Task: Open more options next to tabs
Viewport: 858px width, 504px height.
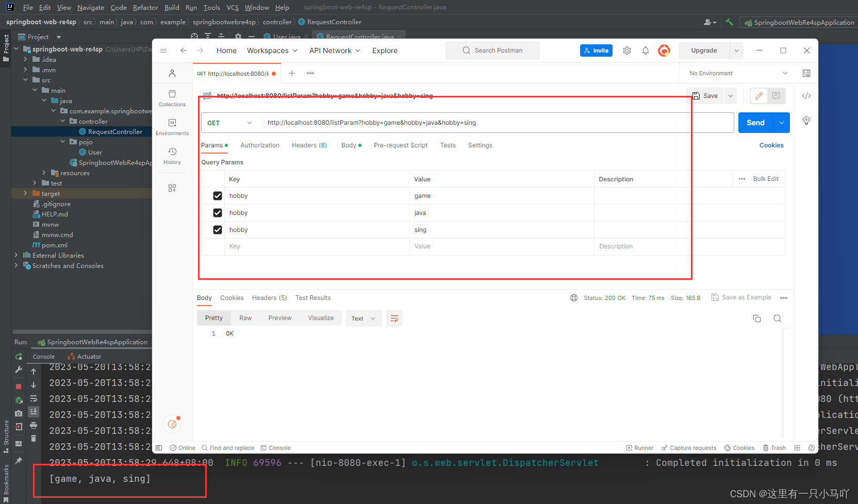Action: 310,73
